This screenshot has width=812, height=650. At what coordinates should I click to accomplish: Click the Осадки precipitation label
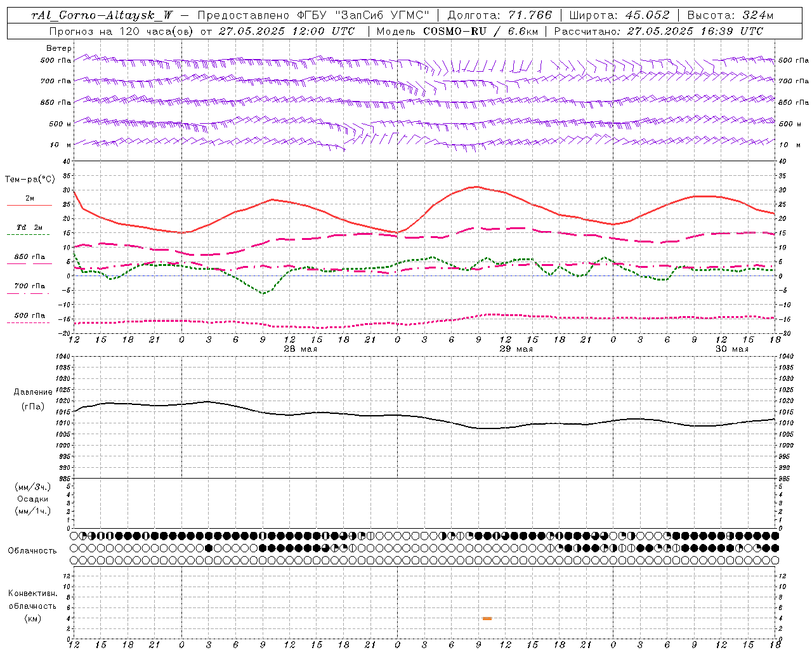33,499
